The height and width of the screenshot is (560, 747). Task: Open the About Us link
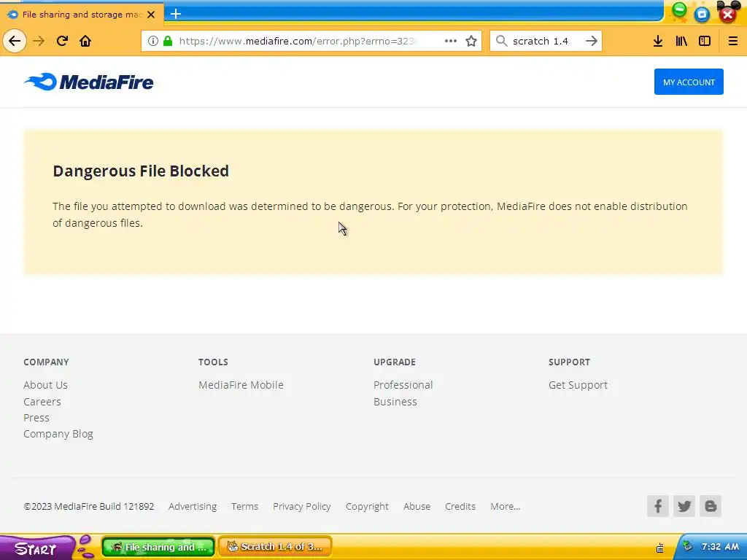pyautogui.click(x=45, y=385)
